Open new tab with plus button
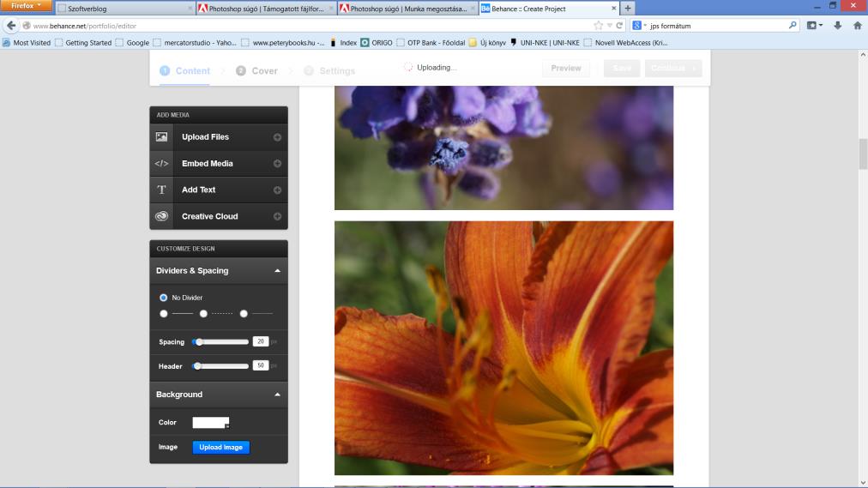Viewport: 868px width, 488px height. (628, 9)
